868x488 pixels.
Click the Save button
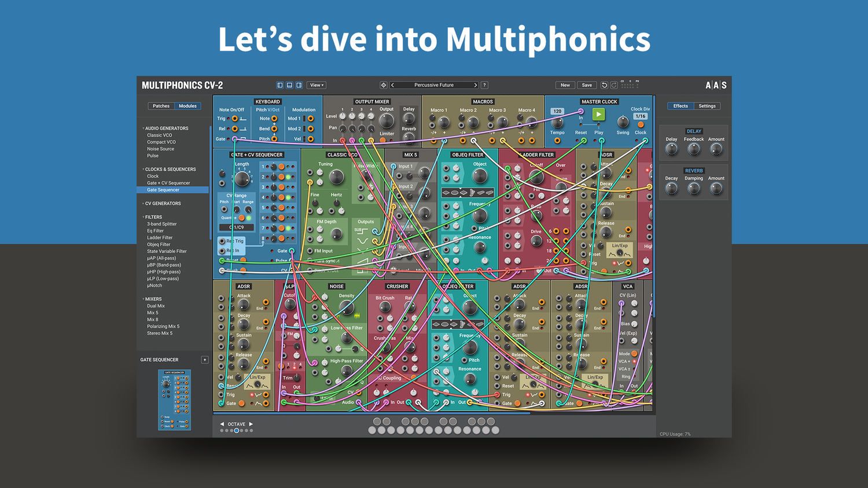[x=586, y=85]
